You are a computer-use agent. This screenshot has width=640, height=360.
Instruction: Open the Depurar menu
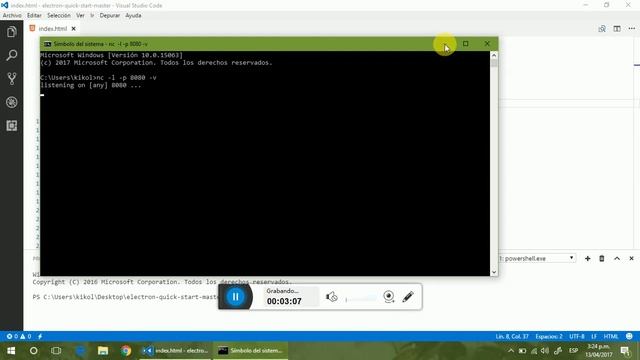pyautogui.click(x=110, y=16)
